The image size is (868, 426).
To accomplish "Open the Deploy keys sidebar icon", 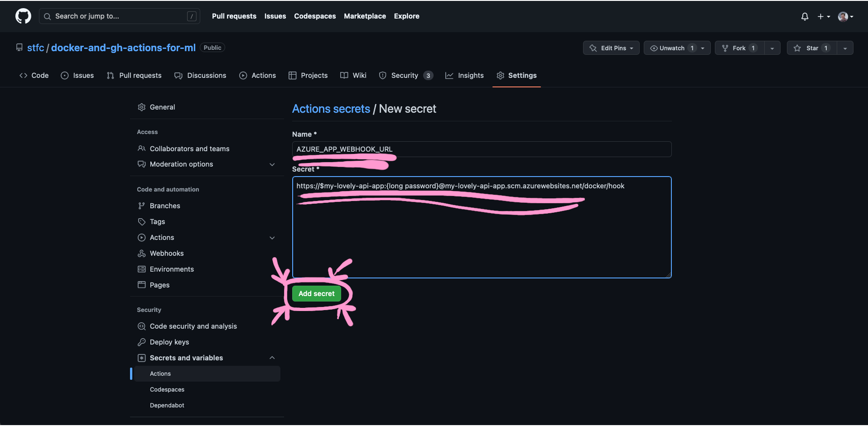I will 142,342.
